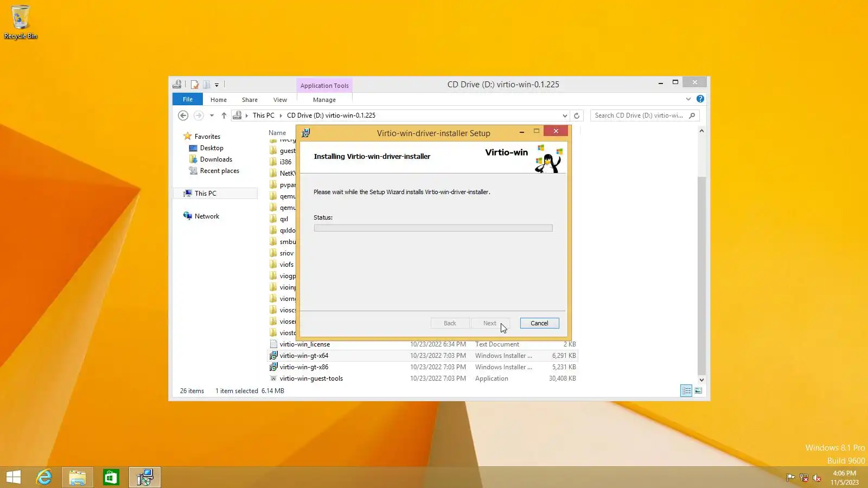Viewport: 868px width, 488px height.
Task: Open the Windows Store from the taskbar
Action: [111, 477]
